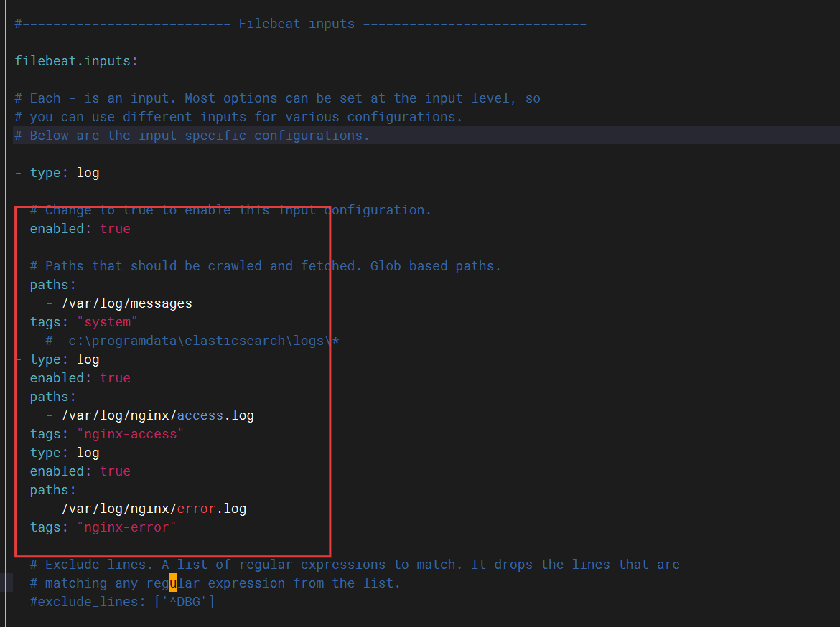Click the comment 'Paths that should be crawled'

[x=265, y=266]
